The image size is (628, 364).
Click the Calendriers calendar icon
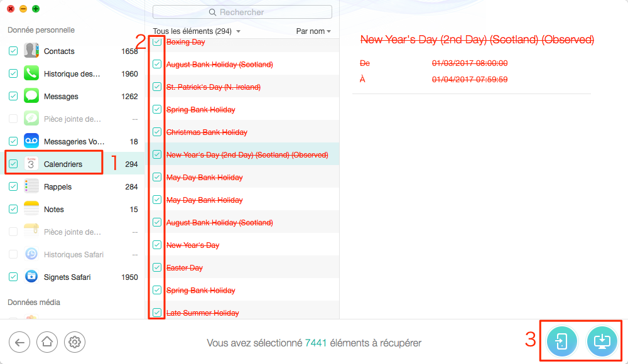(x=31, y=164)
